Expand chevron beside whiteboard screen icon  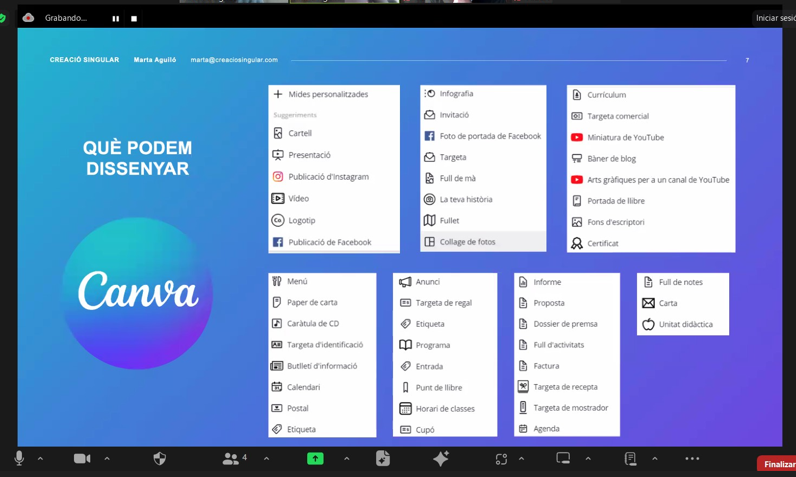(x=588, y=459)
